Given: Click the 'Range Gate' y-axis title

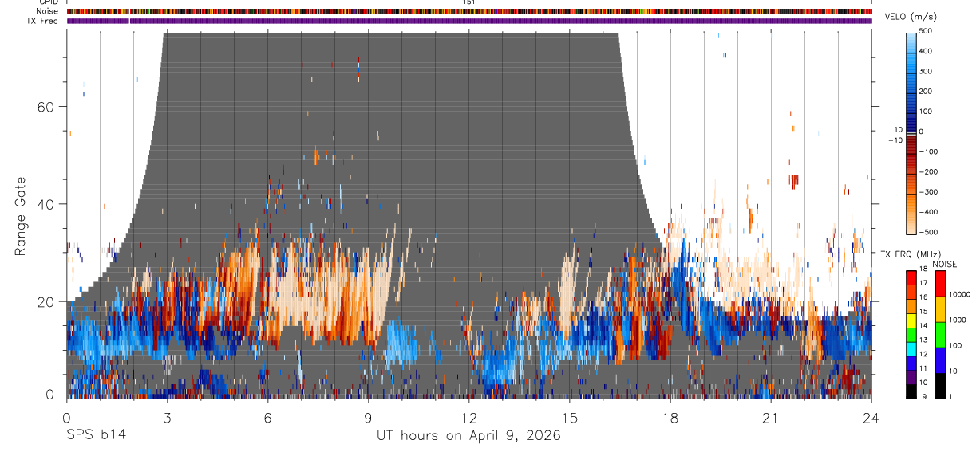Looking at the screenshot, I should pyautogui.click(x=21, y=217).
